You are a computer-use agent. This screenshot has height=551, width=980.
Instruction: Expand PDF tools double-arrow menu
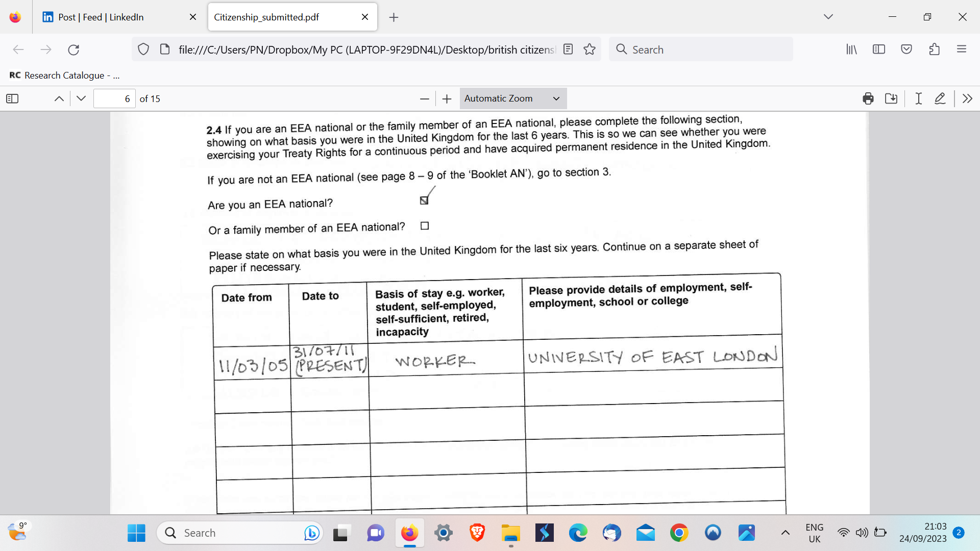(967, 98)
